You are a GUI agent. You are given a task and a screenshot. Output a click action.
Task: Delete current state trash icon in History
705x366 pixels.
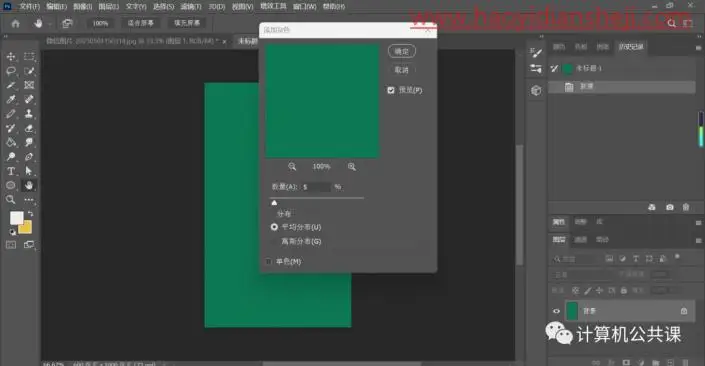pyautogui.click(x=686, y=207)
